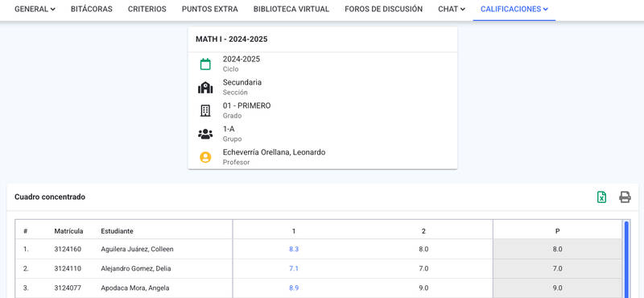The height and width of the screenshot is (298, 644).
Task: Export the table to Excel
Action: (x=601, y=197)
